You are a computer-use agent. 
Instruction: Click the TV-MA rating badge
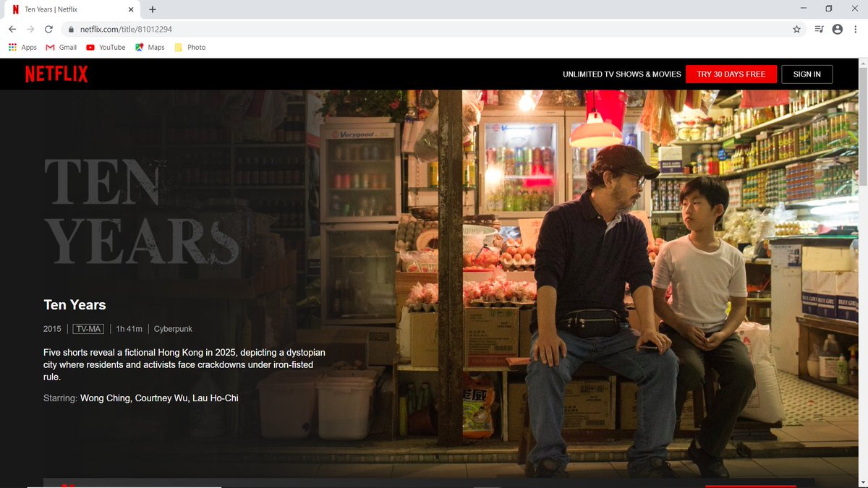pyautogui.click(x=88, y=329)
